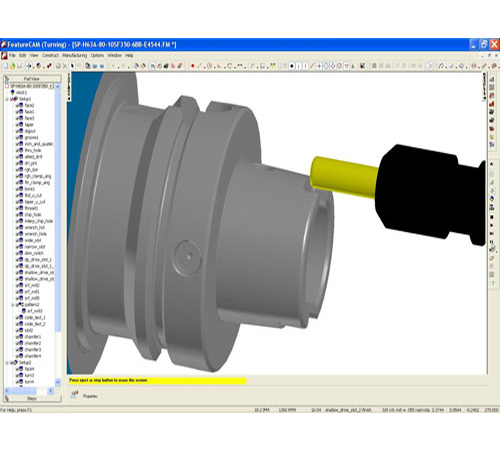Click the Steps panel button

32,398
